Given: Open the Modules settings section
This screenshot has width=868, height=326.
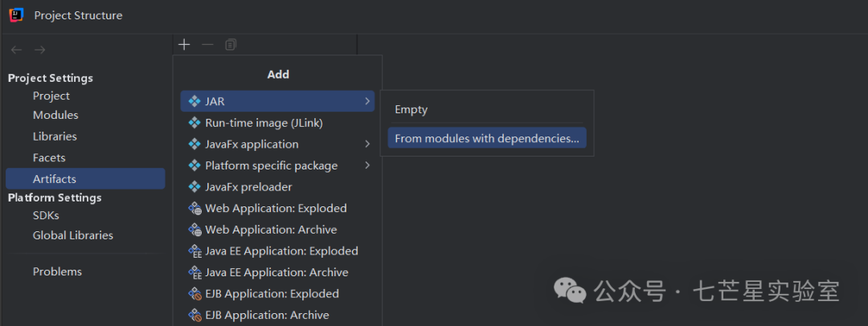Looking at the screenshot, I should (x=55, y=115).
